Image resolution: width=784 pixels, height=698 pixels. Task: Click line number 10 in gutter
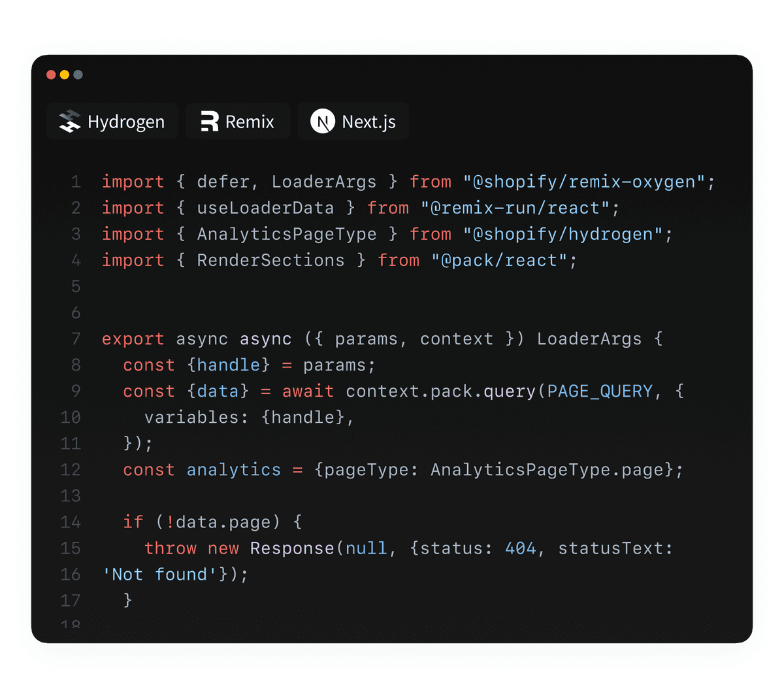pyautogui.click(x=71, y=418)
